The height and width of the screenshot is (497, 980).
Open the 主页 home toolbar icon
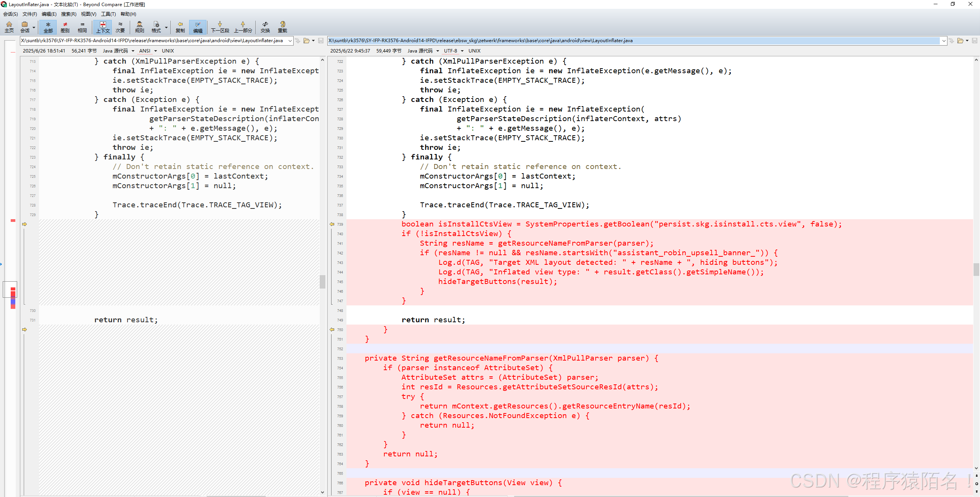(9, 27)
